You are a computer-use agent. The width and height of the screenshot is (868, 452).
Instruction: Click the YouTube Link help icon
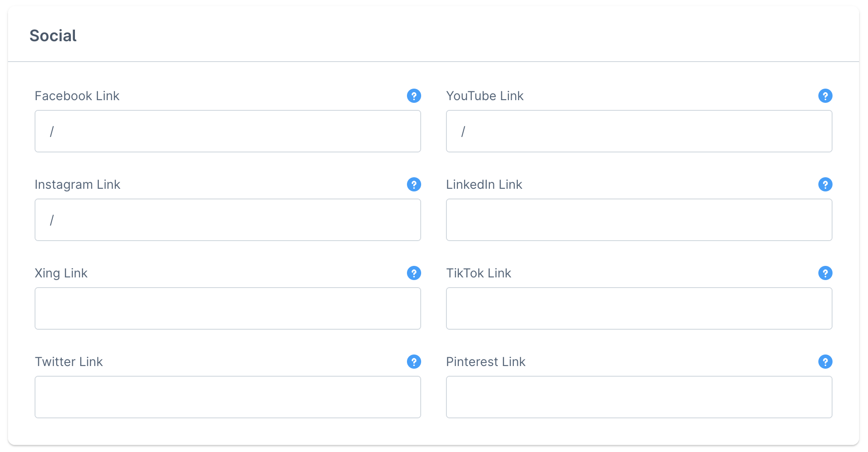[825, 96]
